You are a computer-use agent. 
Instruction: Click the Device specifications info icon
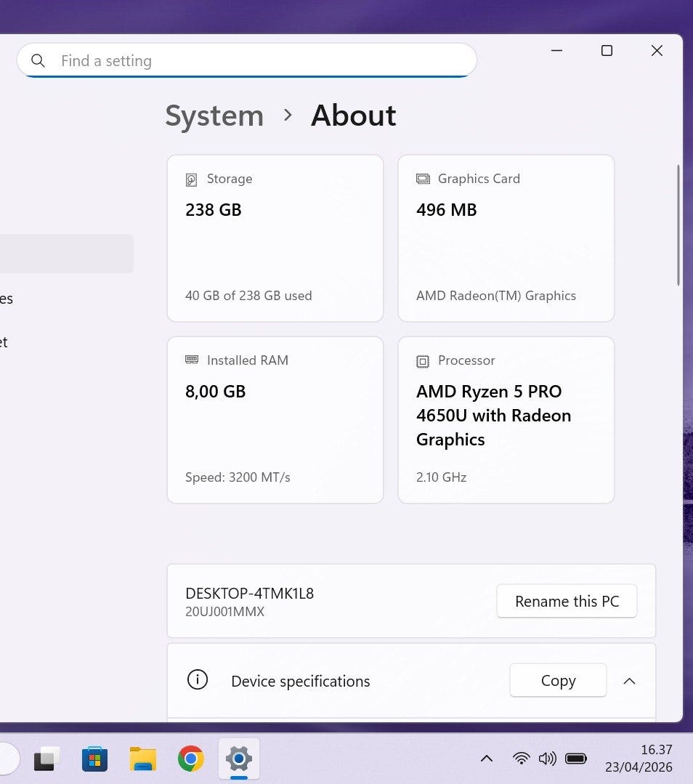pos(198,680)
